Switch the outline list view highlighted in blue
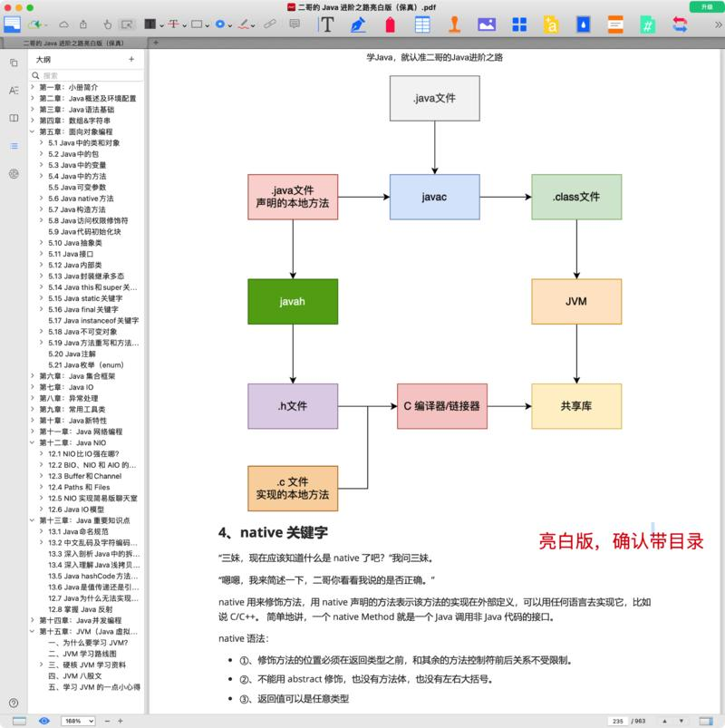This screenshot has width=725, height=728. (14, 143)
